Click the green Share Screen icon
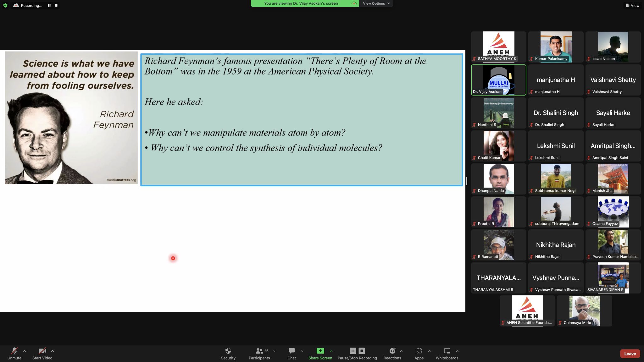Viewport: 644px width, 362px height. (320, 351)
